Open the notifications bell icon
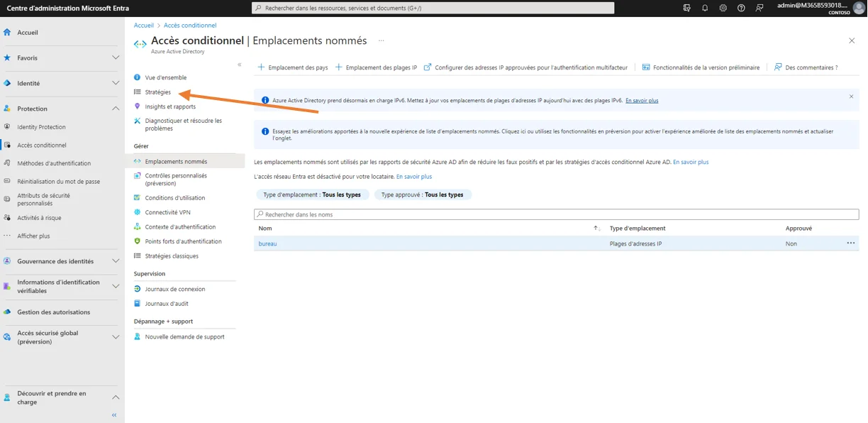 coord(705,8)
